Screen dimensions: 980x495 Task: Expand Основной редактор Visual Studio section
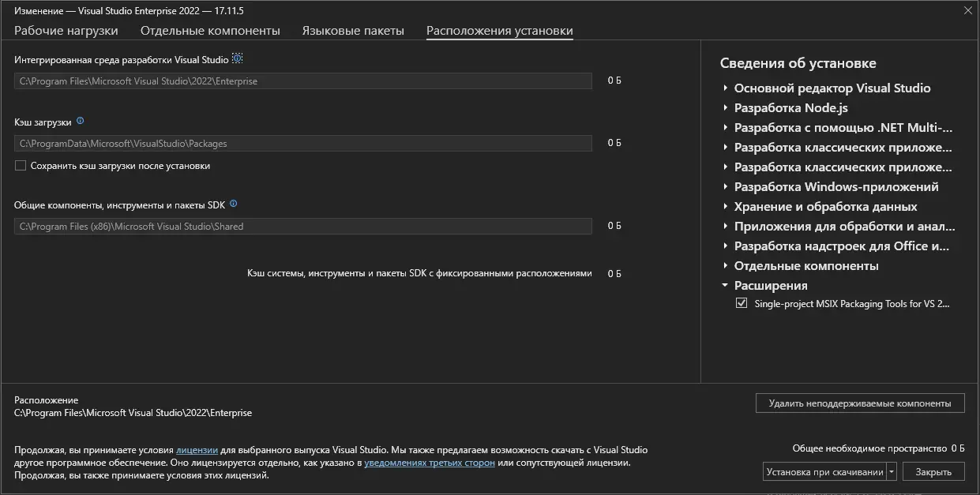[x=725, y=88]
